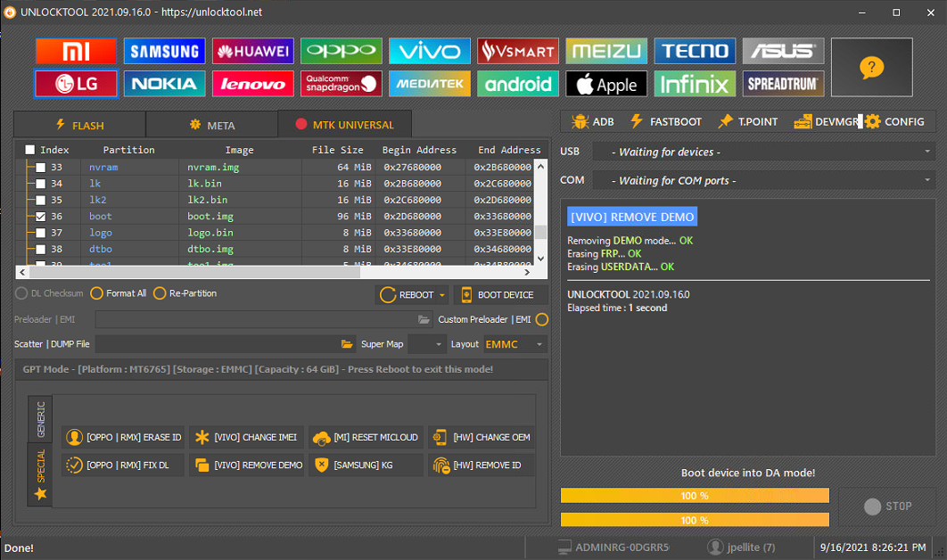This screenshot has height=560, width=947.
Task: Run OPPO RMX FIX DL
Action: 122,465
